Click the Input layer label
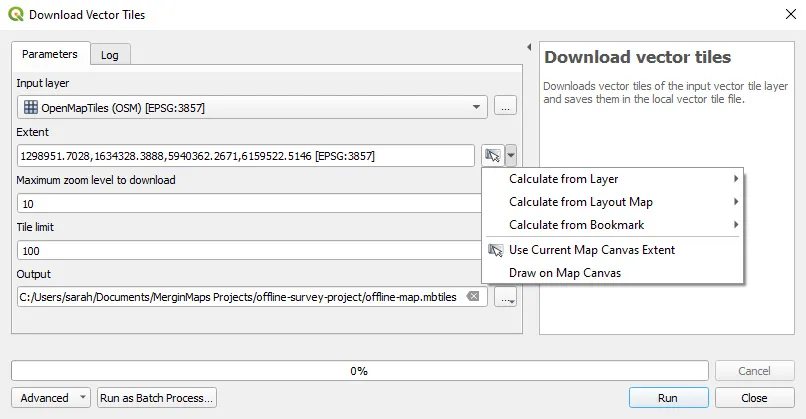The image size is (806, 419). tap(43, 83)
